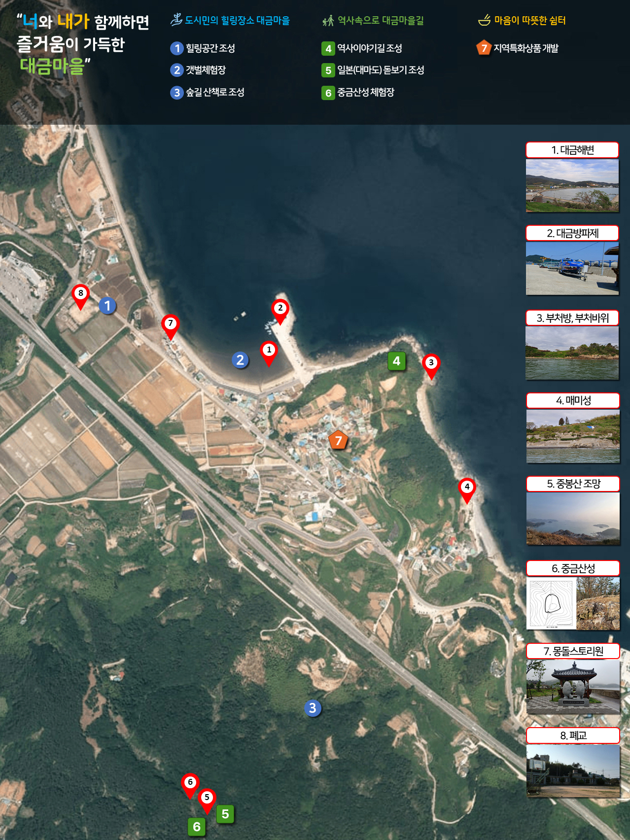Screen dimensions: 630x840
Task: Click blue circle 2 in the bay
Action: (x=240, y=360)
